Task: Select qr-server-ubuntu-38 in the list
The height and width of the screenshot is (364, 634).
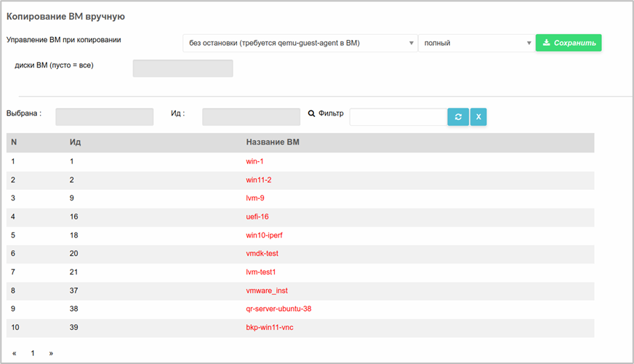Action: pos(278,309)
